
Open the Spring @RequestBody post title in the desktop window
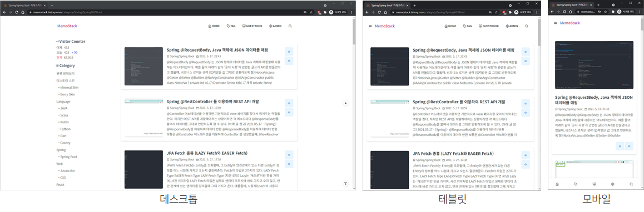[x=217, y=49]
